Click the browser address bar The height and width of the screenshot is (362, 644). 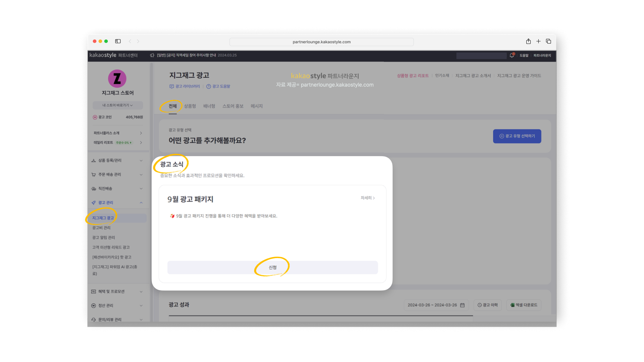tap(321, 42)
